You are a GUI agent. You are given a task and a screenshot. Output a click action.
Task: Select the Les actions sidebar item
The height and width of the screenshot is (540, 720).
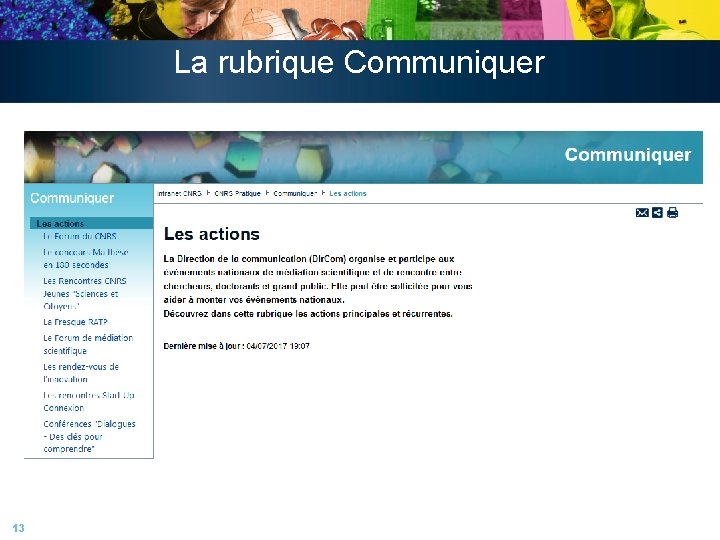91,224
